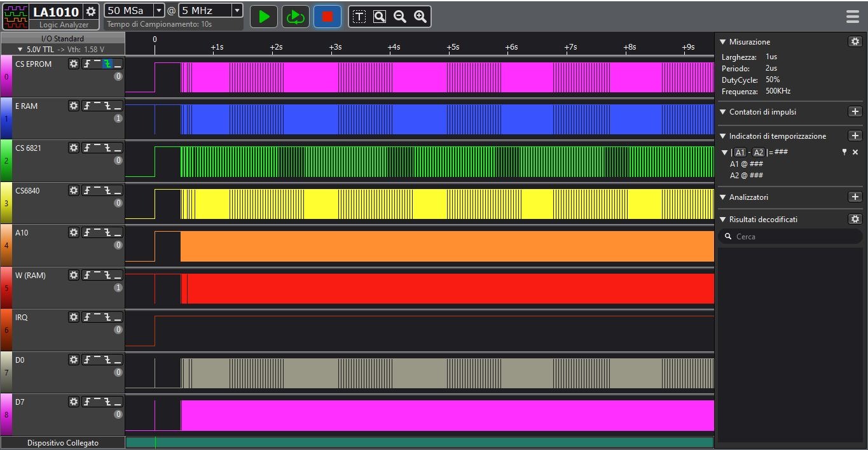Open IRQ channel settings gear
Image resolution: width=868 pixels, height=450 pixels.
tap(74, 317)
